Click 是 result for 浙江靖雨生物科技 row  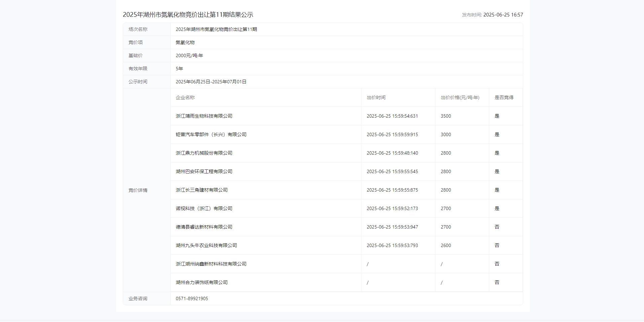[x=497, y=116]
